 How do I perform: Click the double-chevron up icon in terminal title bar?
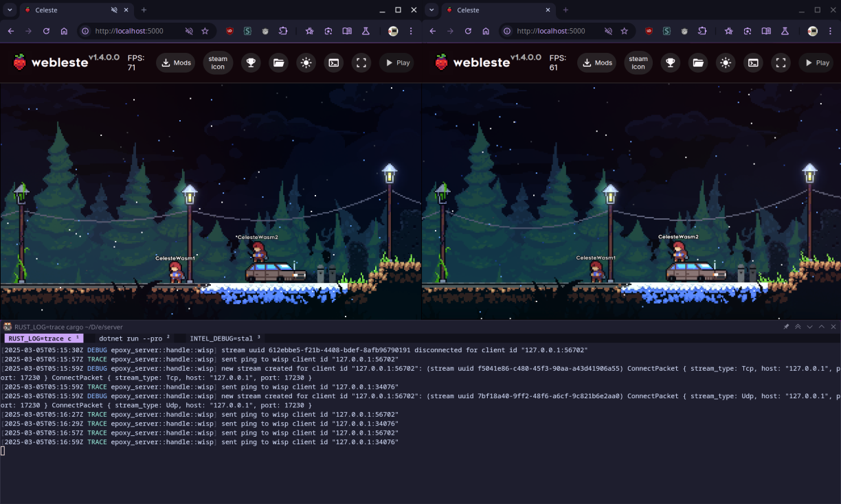click(x=798, y=327)
